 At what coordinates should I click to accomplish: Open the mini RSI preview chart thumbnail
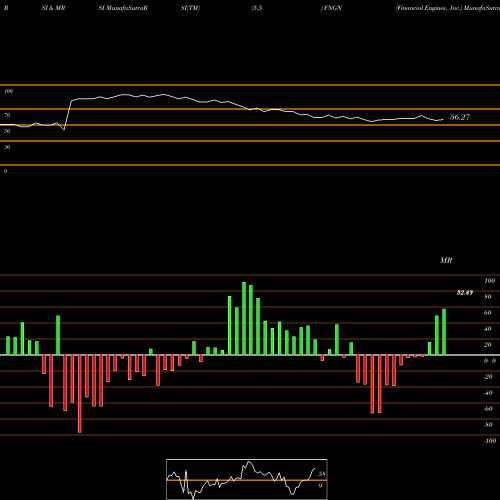pyautogui.click(x=247, y=479)
